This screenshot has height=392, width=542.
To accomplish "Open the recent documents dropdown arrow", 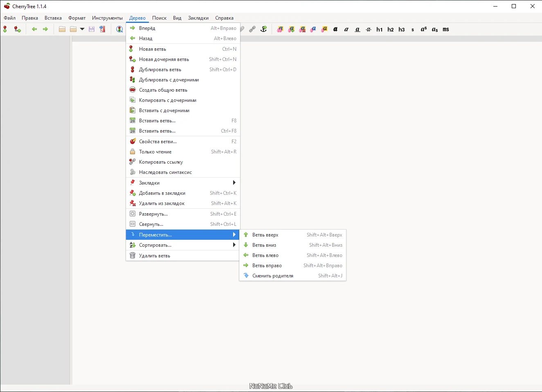I will (82, 29).
